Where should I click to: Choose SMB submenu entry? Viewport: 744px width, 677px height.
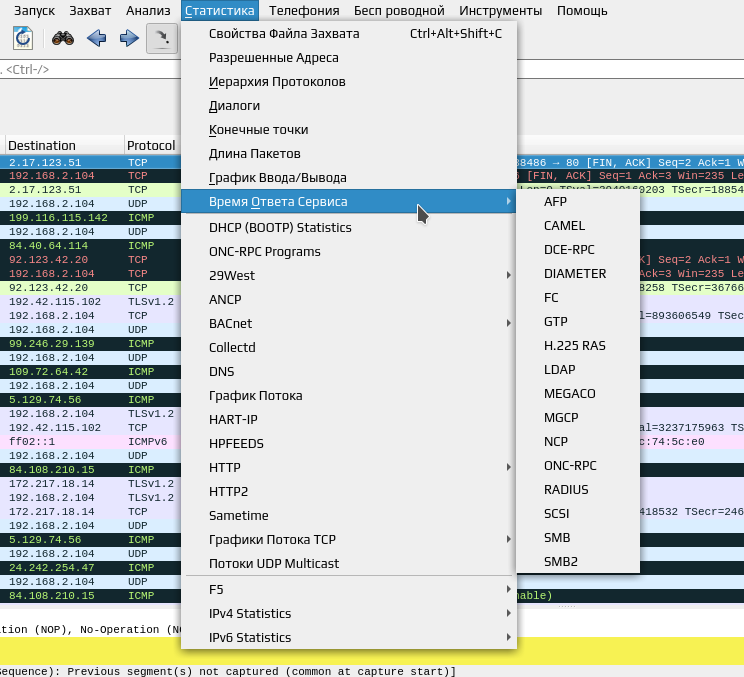(x=578, y=538)
